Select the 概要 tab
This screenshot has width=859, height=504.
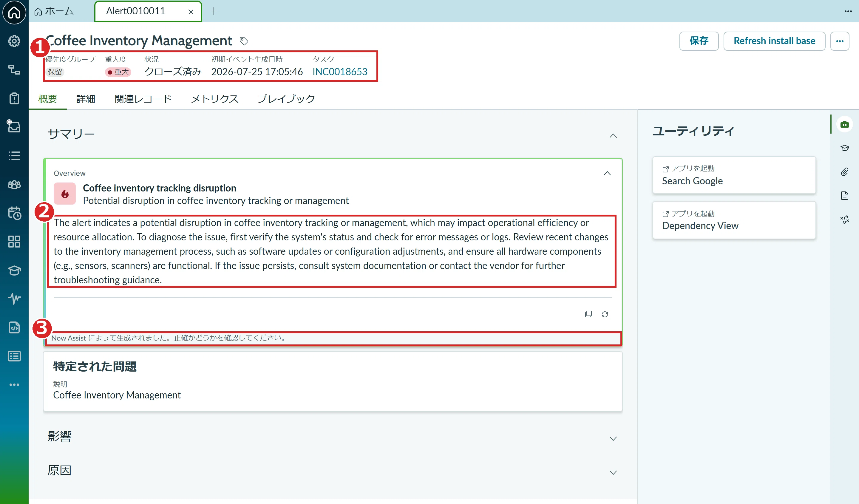(48, 99)
